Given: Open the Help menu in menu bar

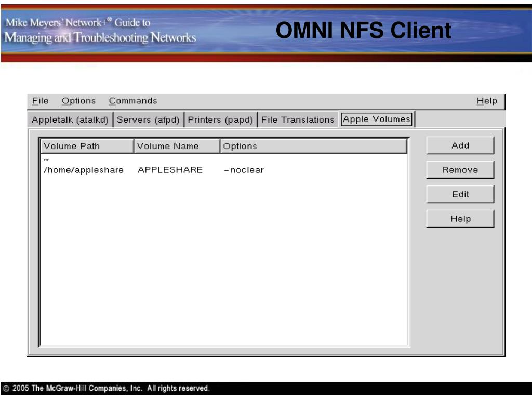Looking at the screenshot, I should click(486, 101).
